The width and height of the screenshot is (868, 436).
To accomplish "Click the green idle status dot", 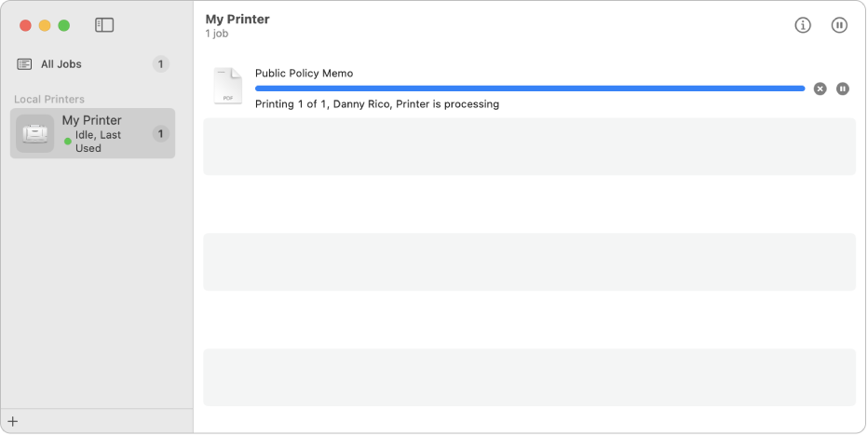I will click(x=68, y=141).
